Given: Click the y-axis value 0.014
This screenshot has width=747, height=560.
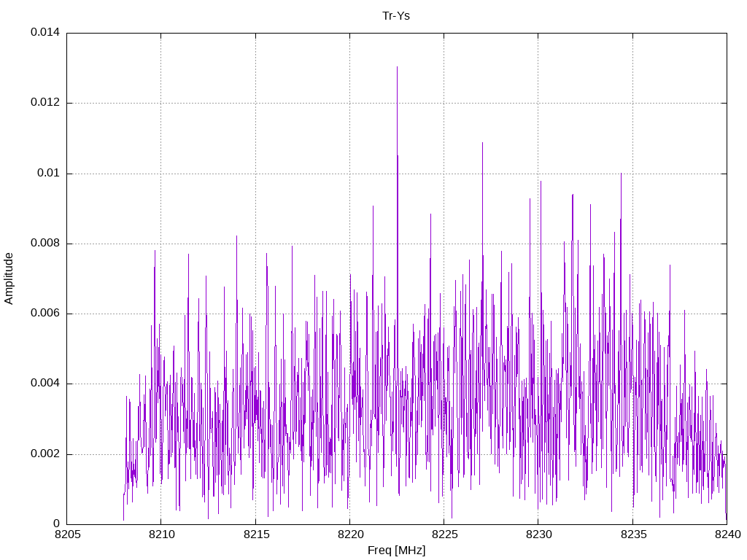Looking at the screenshot, I should click(45, 32).
